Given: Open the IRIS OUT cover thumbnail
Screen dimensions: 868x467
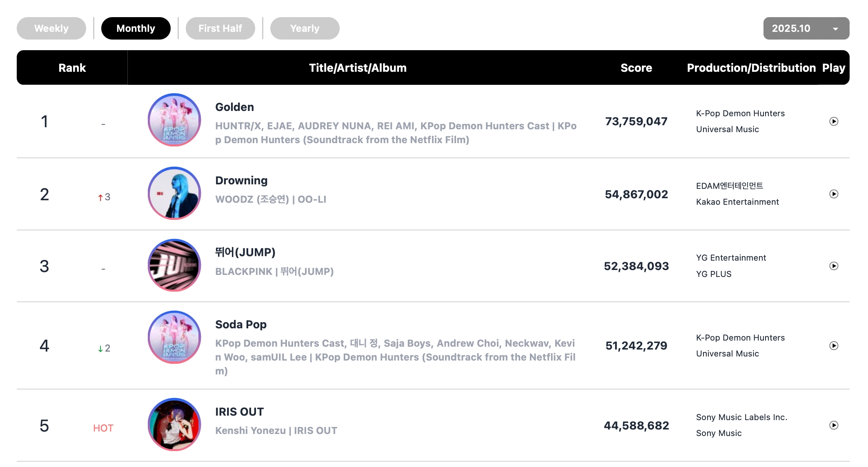Looking at the screenshot, I should [174, 425].
